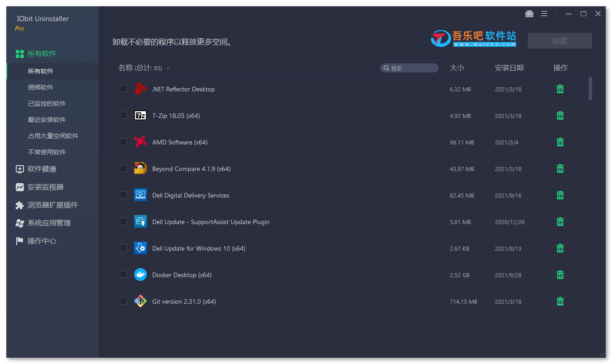
Task: Click the trash icon for Git version 2.31.0
Action: tap(560, 301)
